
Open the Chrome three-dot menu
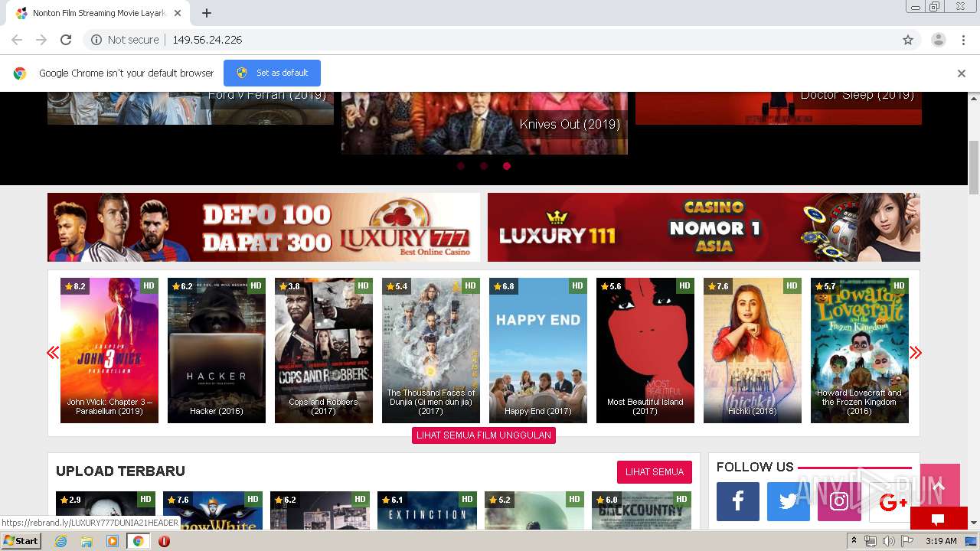tap(962, 40)
